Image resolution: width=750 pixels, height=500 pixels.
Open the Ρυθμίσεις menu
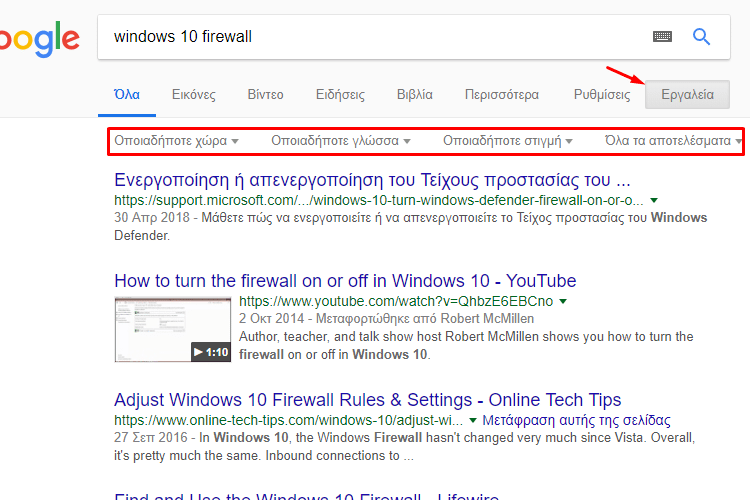pos(602,94)
